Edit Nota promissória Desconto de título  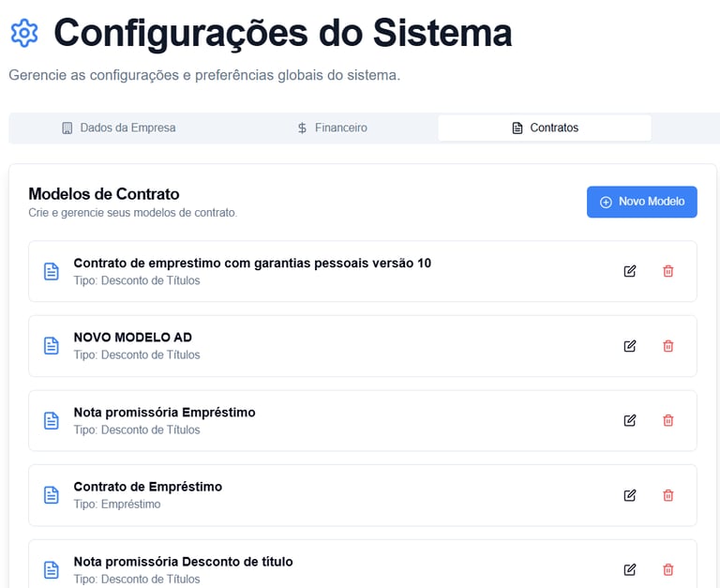[x=630, y=569]
